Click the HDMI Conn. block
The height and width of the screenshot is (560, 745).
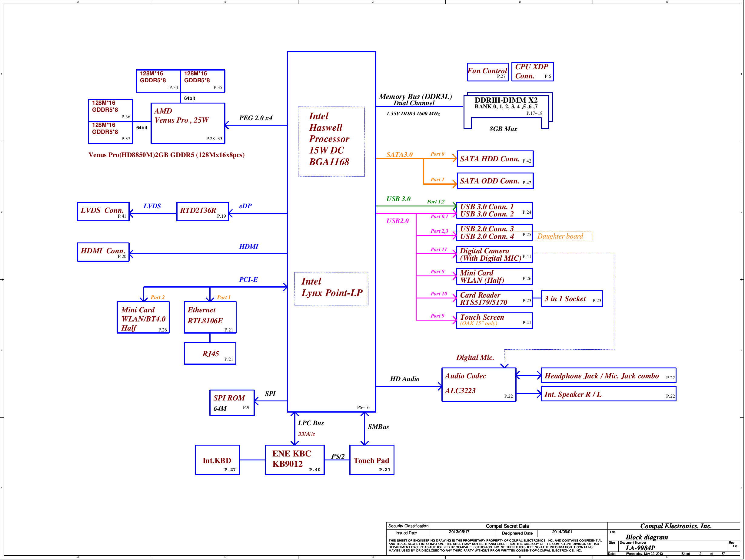(x=103, y=252)
